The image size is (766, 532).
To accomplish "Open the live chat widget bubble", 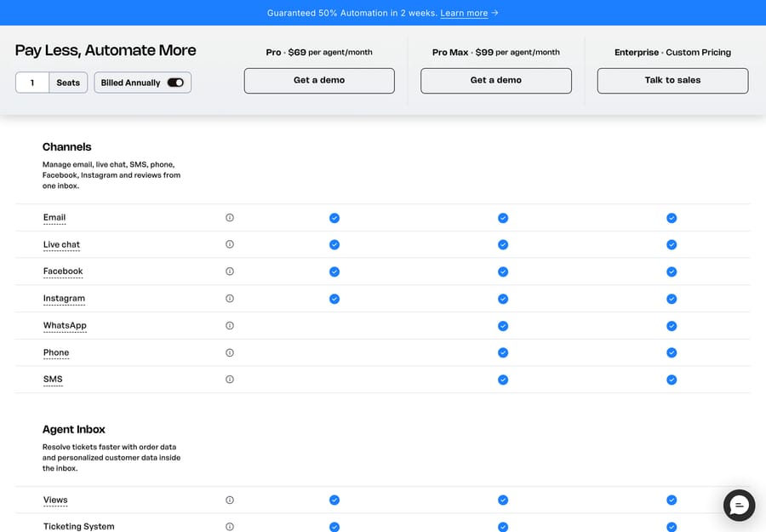I will (739, 505).
